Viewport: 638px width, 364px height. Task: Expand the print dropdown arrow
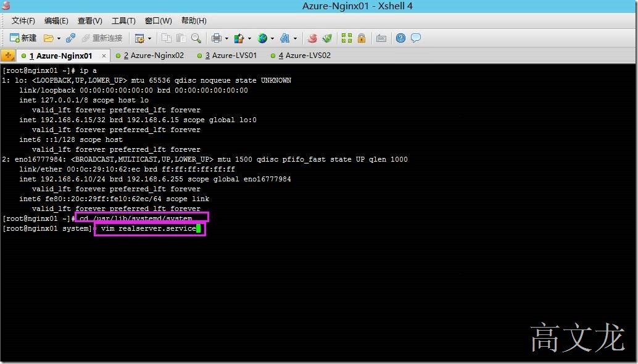coord(226,39)
